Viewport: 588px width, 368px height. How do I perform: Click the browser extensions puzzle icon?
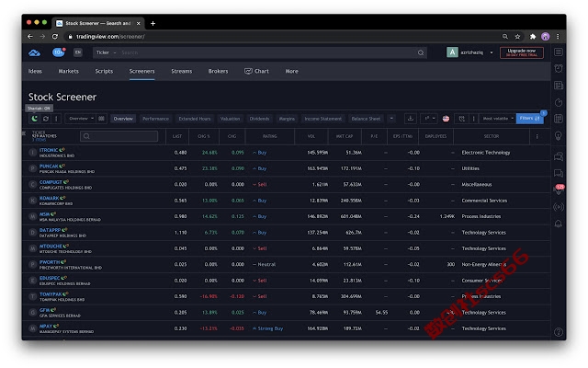tap(533, 37)
